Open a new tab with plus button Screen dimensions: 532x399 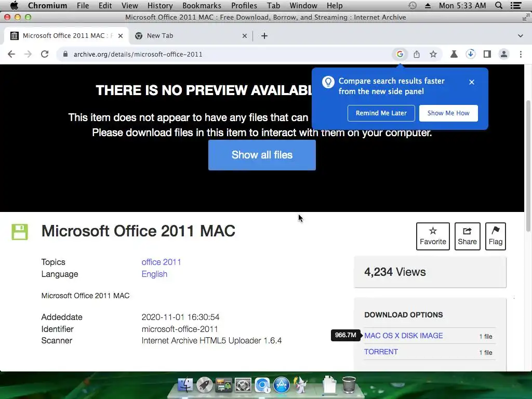point(264,36)
